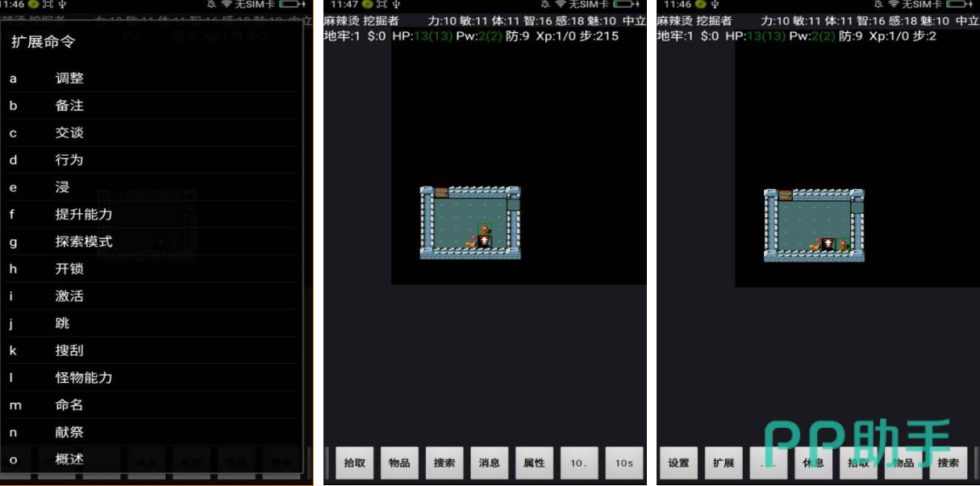Tap the green-boxed player character in the right screen

coord(843,244)
